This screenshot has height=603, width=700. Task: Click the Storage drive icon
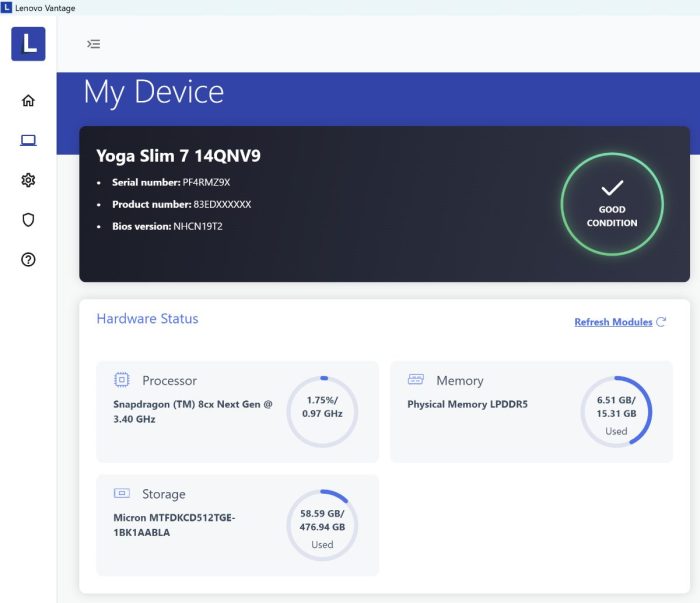[122, 493]
